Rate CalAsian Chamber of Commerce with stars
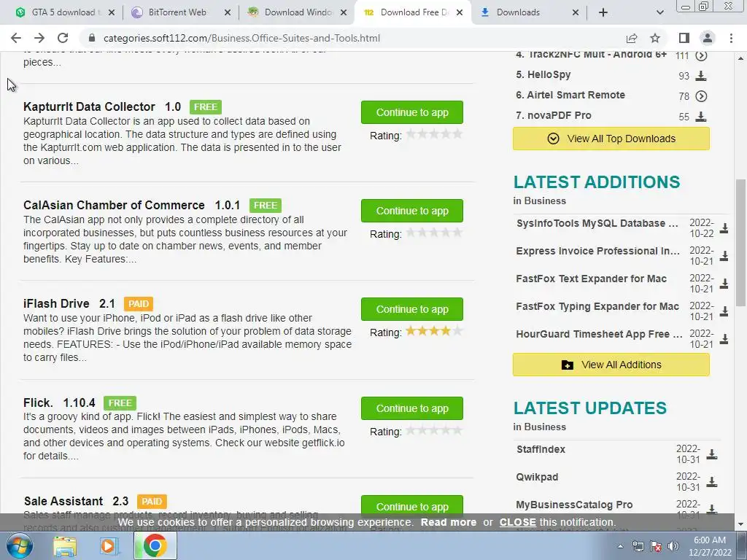This screenshot has width=747, height=560. tap(434, 233)
